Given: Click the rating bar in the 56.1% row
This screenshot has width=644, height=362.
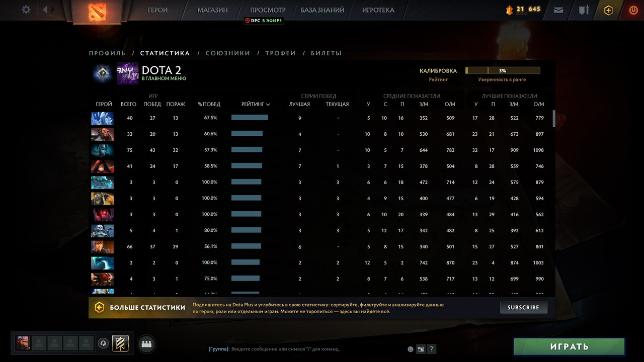Looking at the screenshot, I should (x=246, y=246).
